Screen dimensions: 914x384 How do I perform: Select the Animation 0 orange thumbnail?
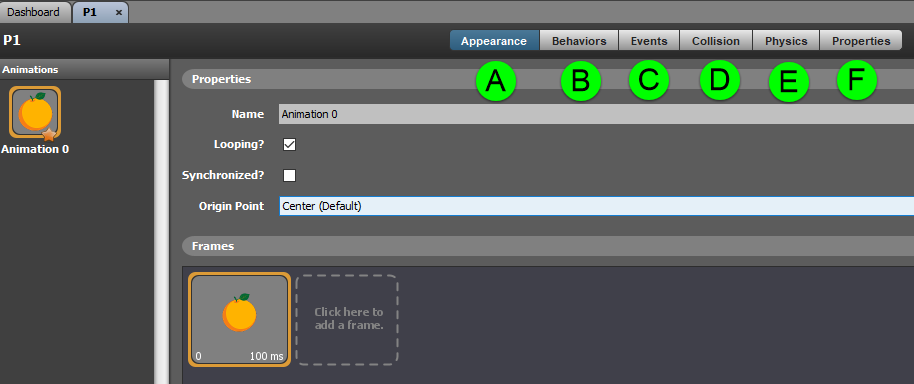[35, 112]
